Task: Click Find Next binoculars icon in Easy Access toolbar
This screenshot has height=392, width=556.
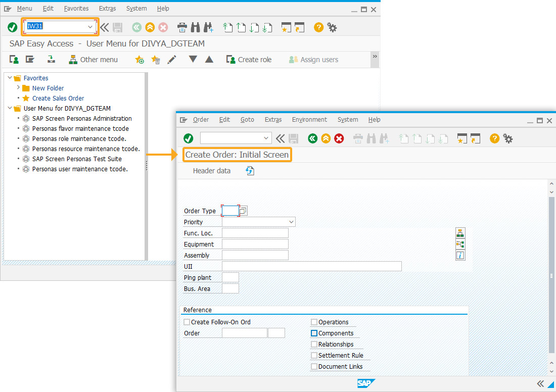Action: [208, 27]
